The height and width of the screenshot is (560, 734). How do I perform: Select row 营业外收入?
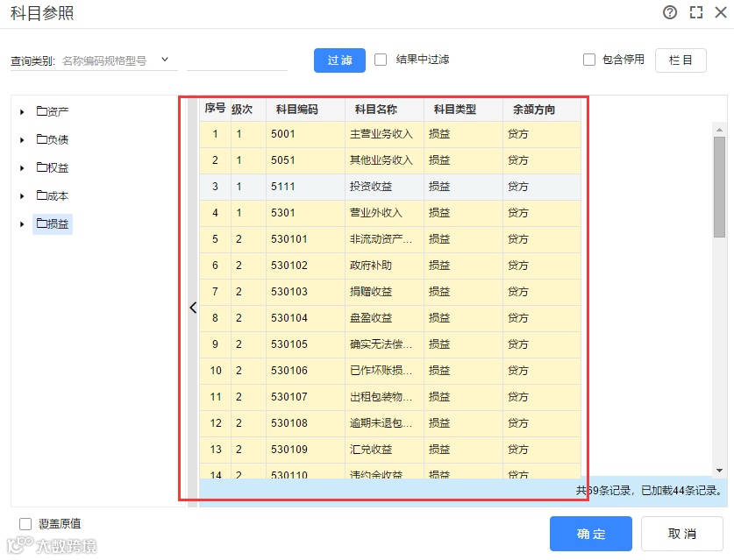390,213
